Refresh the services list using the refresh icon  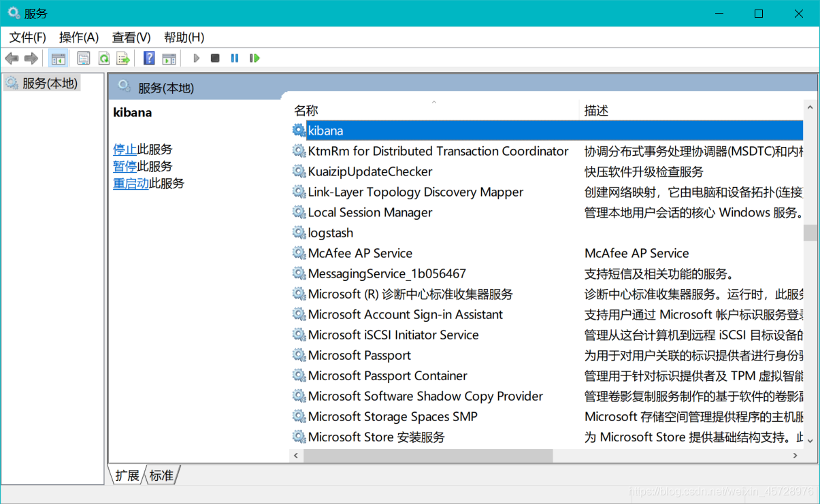(103, 58)
